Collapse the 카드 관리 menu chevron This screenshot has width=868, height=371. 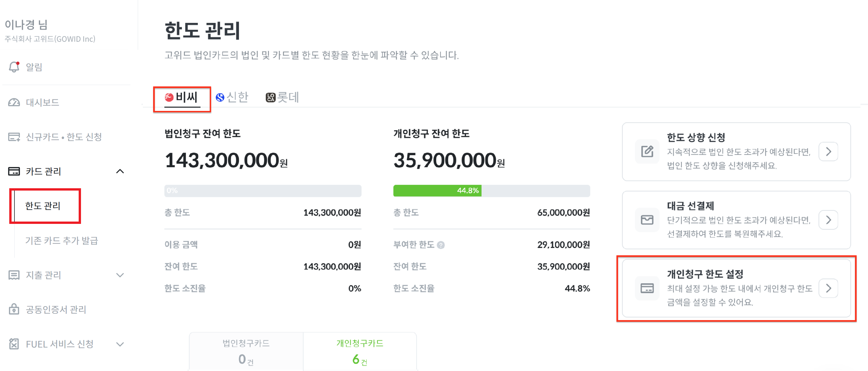[120, 171]
